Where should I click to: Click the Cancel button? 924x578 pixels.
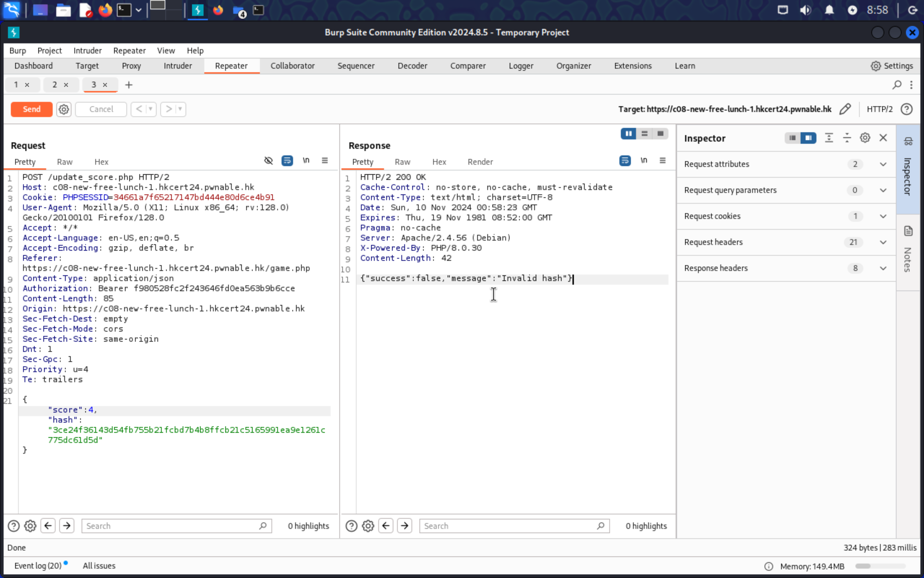tap(101, 109)
